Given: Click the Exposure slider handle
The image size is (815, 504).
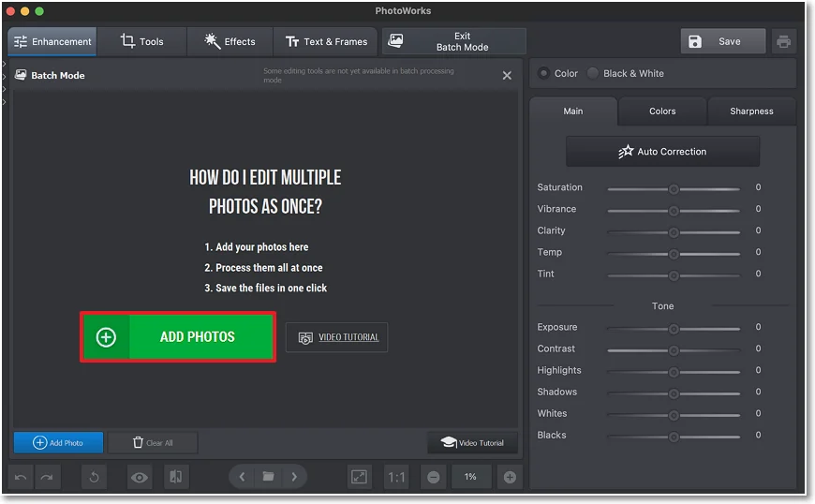Looking at the screenshot, I should (674, 329).
